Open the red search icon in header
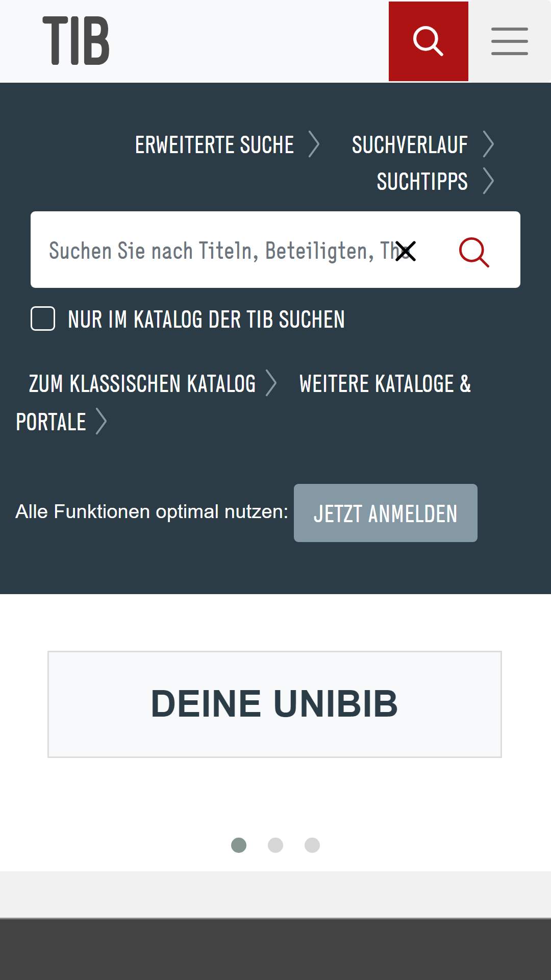The width and height of the screenshot is (551, 980). 429,41
